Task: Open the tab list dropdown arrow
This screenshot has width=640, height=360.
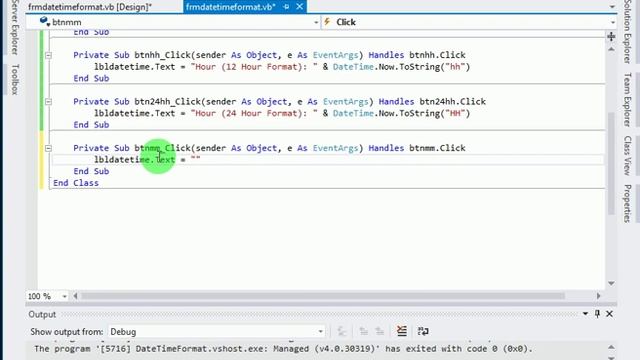Action: (612, 7)
